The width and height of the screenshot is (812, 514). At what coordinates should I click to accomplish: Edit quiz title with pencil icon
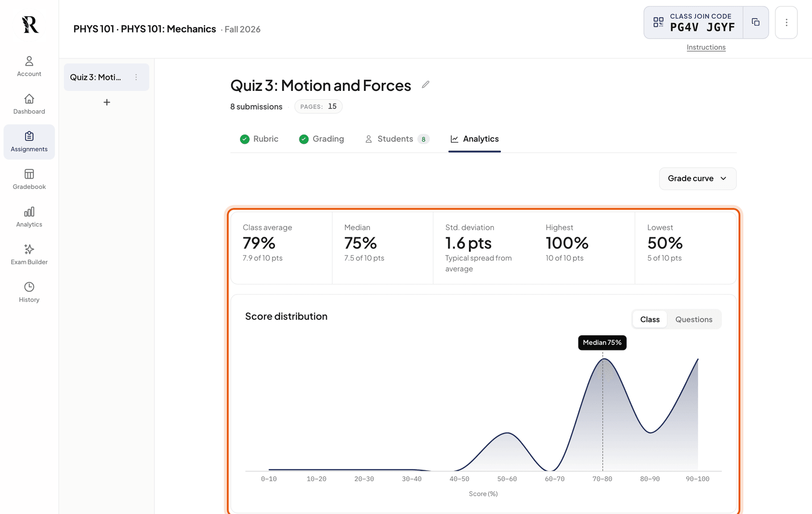coord(426,85)
